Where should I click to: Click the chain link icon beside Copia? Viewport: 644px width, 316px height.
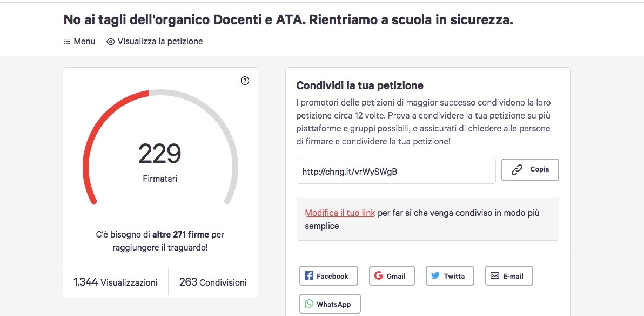[516, 170]
